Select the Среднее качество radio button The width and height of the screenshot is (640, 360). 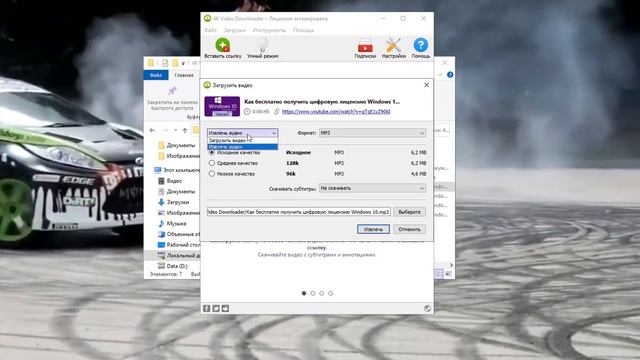tap(212, 163)
